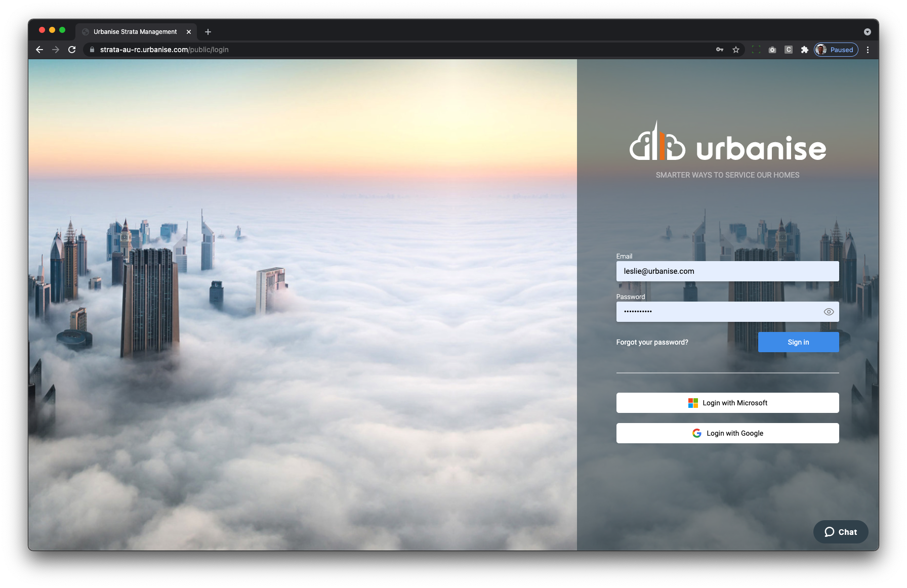The height and width of the screenshot is (588, 907).
Task: Click the camera extension icon
Action: [x=772, y=50]
